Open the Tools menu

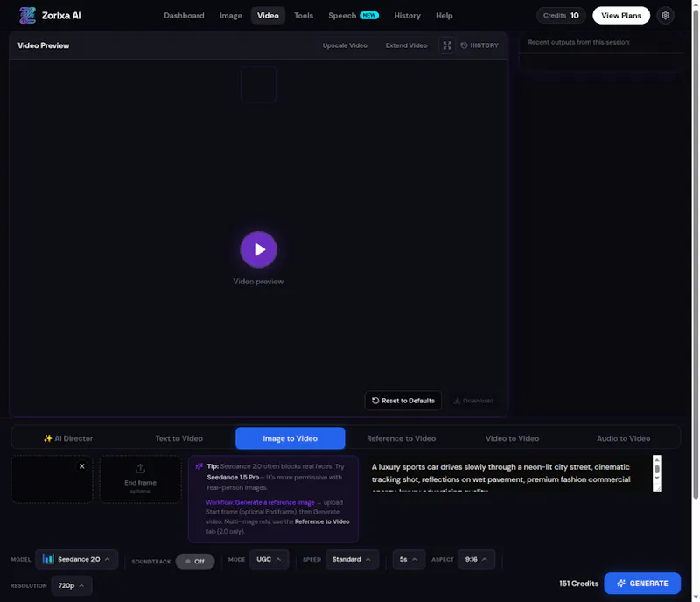pyautogui.click(x=304, y=16)
